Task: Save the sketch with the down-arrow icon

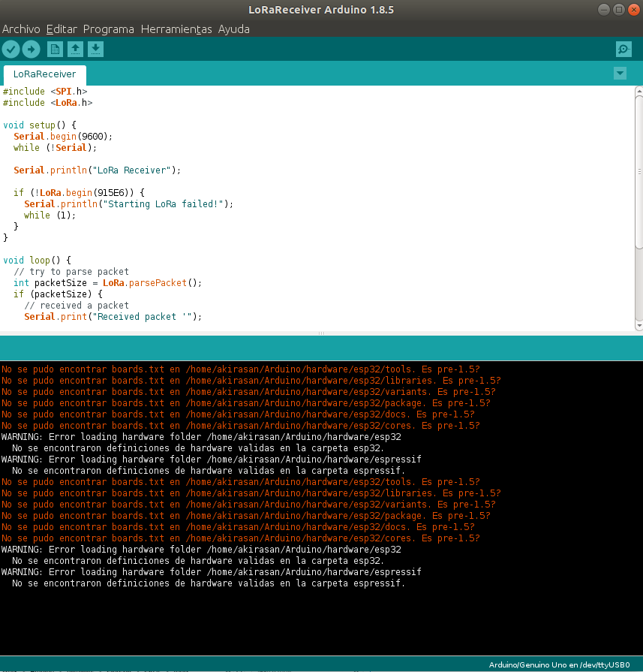Action: pos(95,50)
